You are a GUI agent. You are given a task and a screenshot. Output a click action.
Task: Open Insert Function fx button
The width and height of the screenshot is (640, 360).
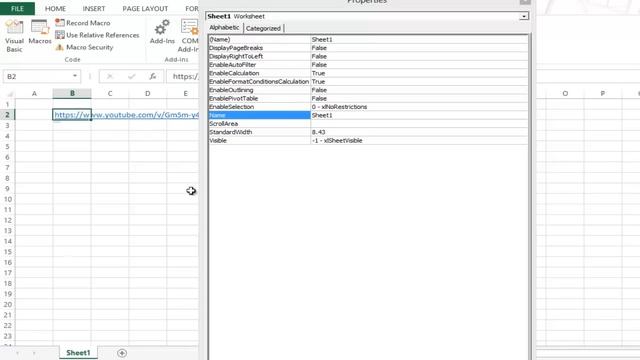(153, 76)
